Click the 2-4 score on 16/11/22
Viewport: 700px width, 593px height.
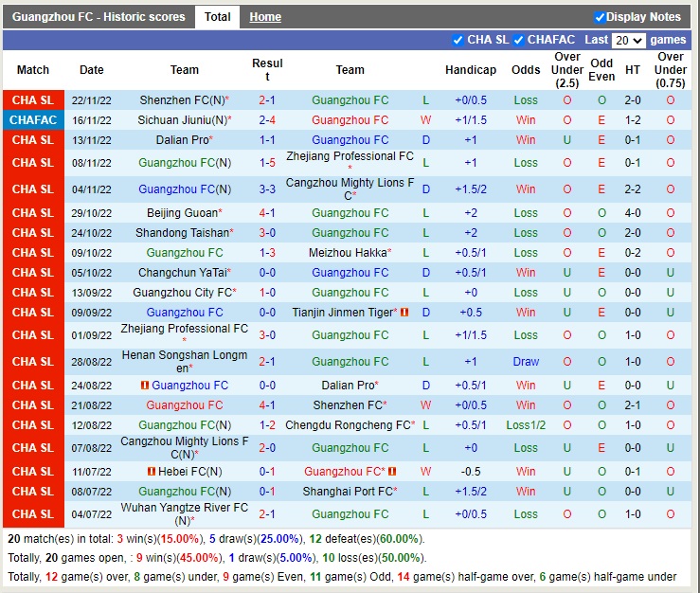(267, 120)
